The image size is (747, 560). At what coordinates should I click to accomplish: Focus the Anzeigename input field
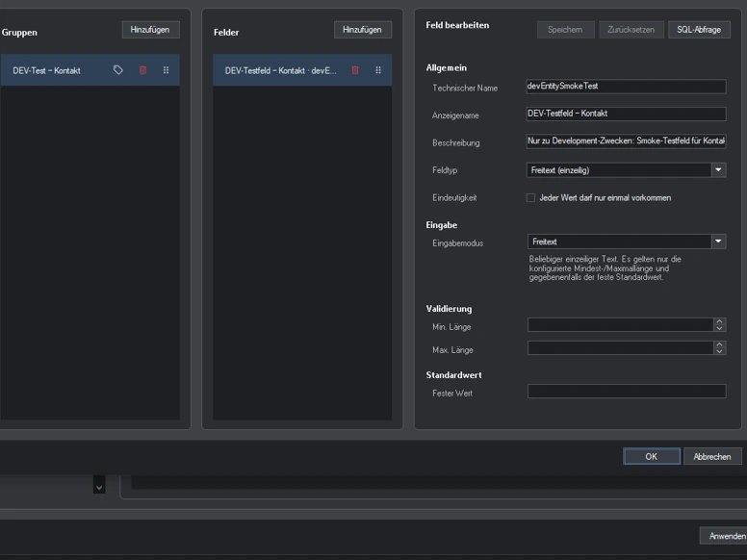(626, 114)
